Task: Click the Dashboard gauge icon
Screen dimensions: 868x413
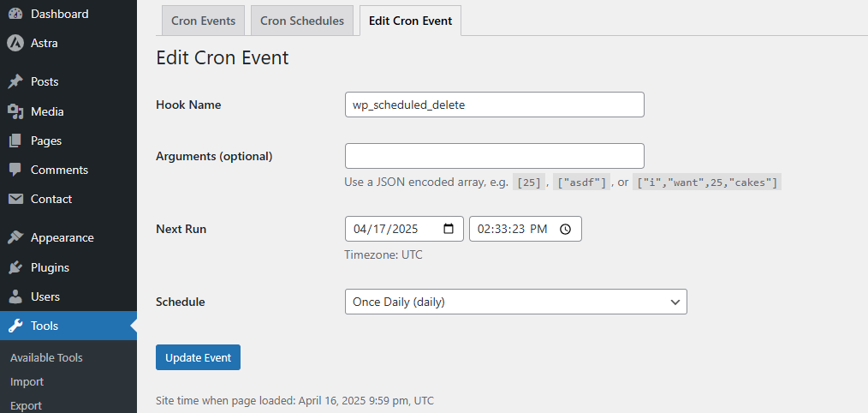Action: (15, 14)
